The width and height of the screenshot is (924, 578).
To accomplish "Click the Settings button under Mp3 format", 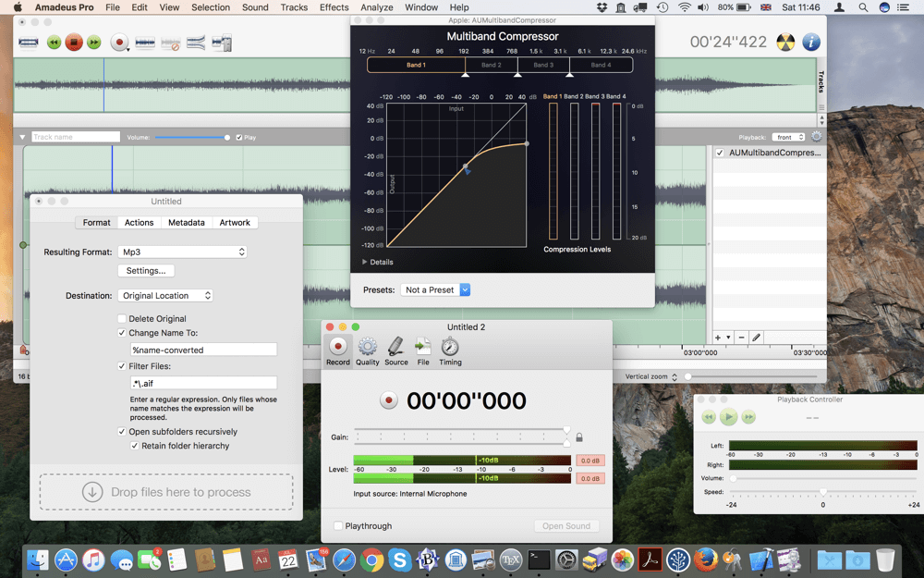I will coord(146,270).
